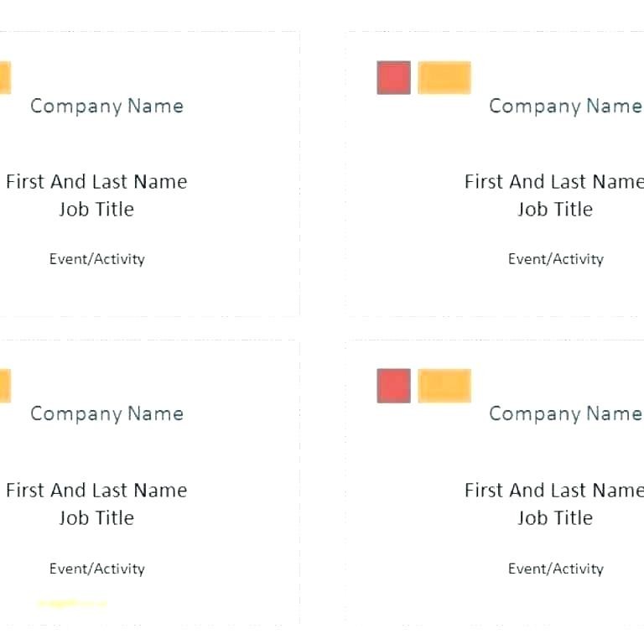The height and width of the screenshot is (644, 644).
Task: Select Company Name text in the upper-left badge
Action: point(106,106)
